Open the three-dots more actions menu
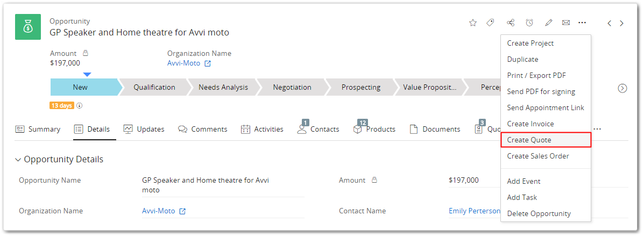Viewport: 644px width, 237px height. point(582,23)
